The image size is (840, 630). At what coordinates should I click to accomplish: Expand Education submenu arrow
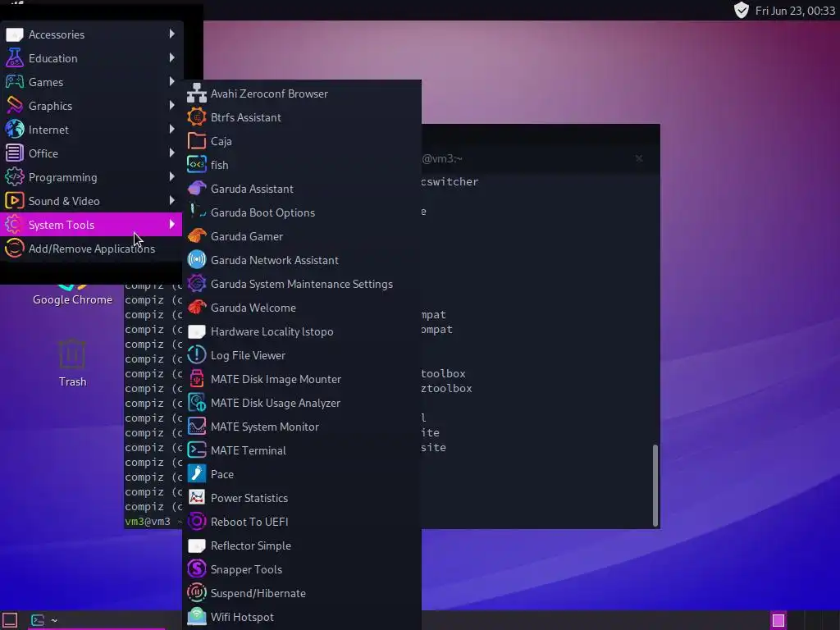coord(171,57)
